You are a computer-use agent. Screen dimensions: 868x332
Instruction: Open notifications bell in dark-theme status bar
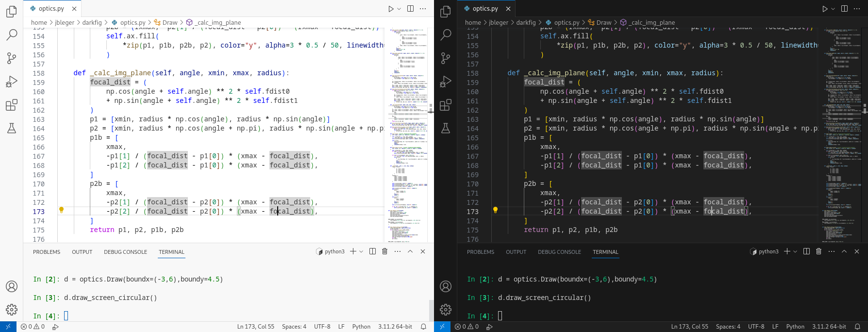pos(857,327)
